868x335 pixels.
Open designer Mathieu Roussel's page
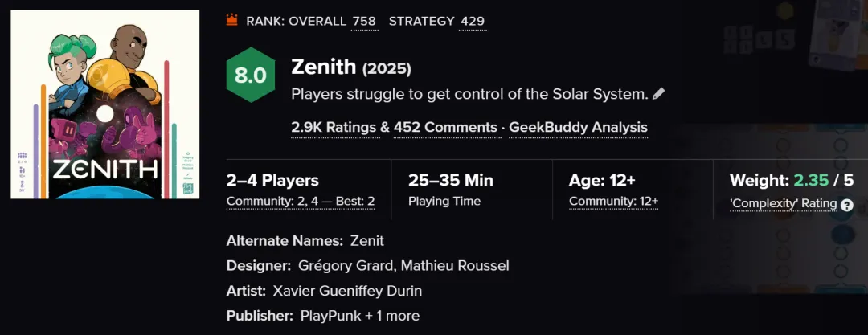pyautogui.click(x=456, y=265)
